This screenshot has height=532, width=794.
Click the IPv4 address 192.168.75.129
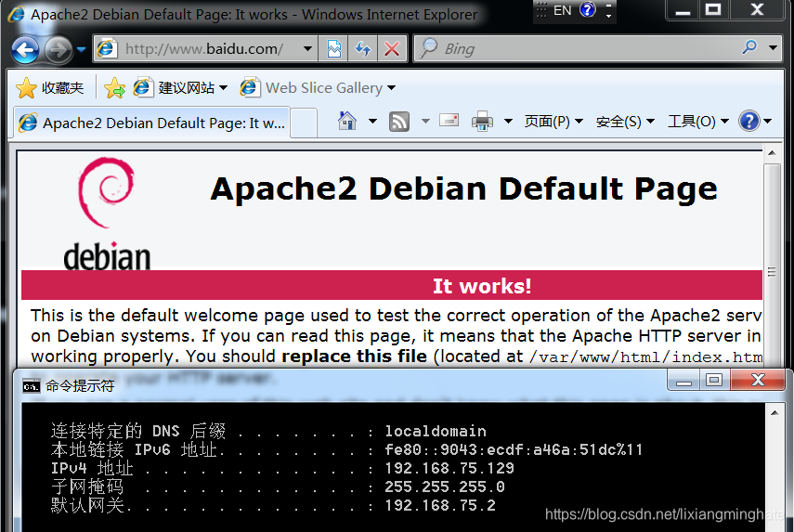point(449,468)
